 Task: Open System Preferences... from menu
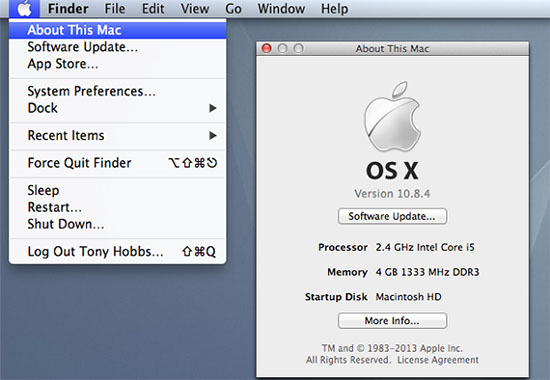click(118, 91)
